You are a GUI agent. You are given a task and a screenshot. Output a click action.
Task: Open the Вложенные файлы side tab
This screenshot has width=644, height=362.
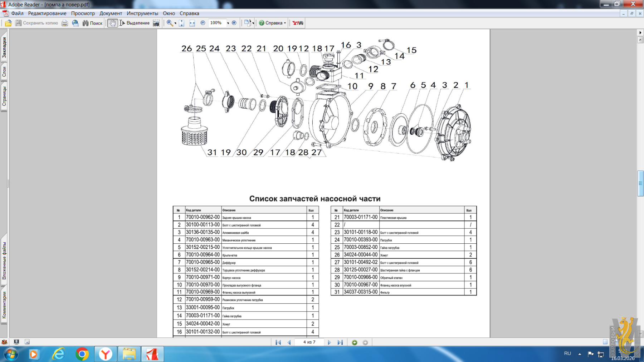coord(4,261)
